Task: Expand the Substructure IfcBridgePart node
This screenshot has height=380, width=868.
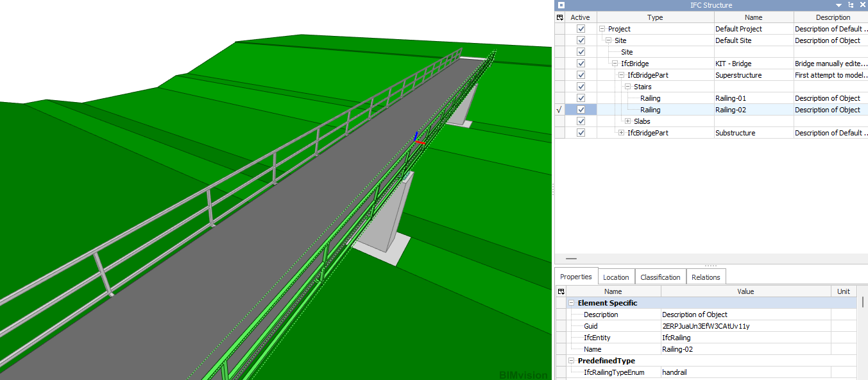Action: pyautogui.click(x=621, y=133)
